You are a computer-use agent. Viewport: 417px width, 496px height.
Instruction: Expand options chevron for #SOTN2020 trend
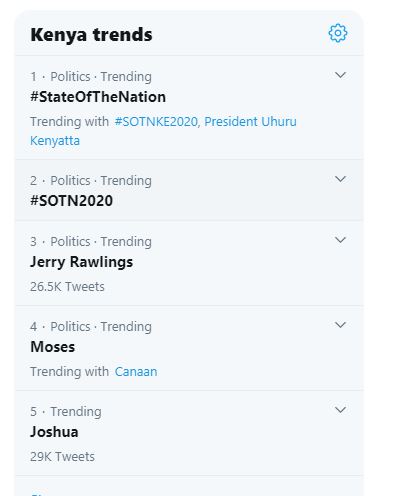(x=340, y=179)
